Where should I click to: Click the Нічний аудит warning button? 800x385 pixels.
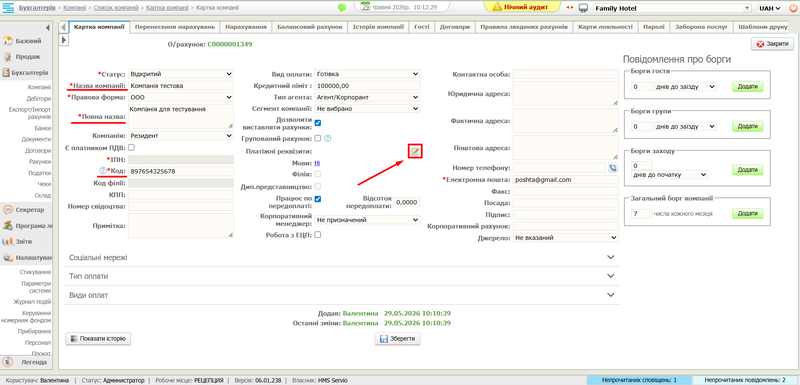[x=521, y=8]
